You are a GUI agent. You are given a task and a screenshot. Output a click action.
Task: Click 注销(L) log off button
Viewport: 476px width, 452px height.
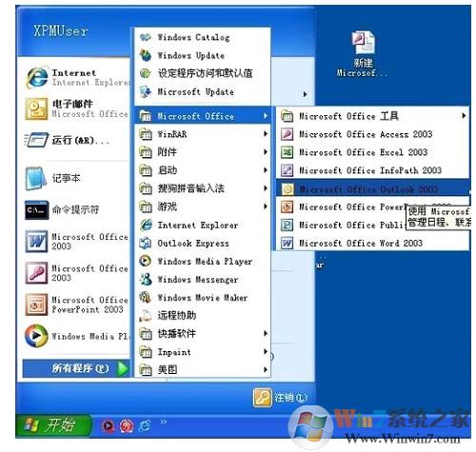tap(281, 398)
